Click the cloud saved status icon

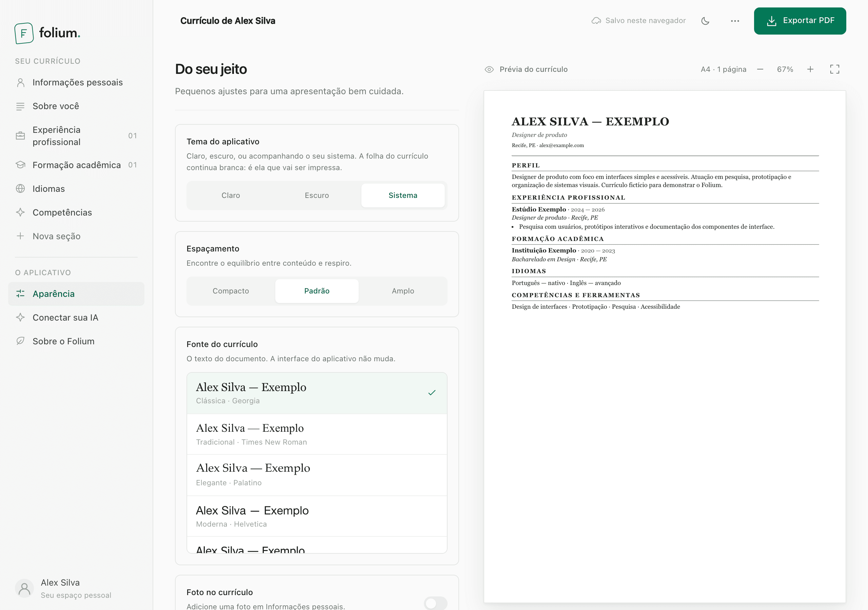point(596,21)
